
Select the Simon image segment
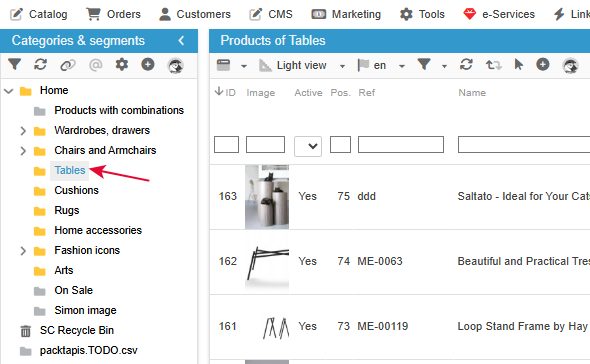pyautogui.click(x=85, y=310)
